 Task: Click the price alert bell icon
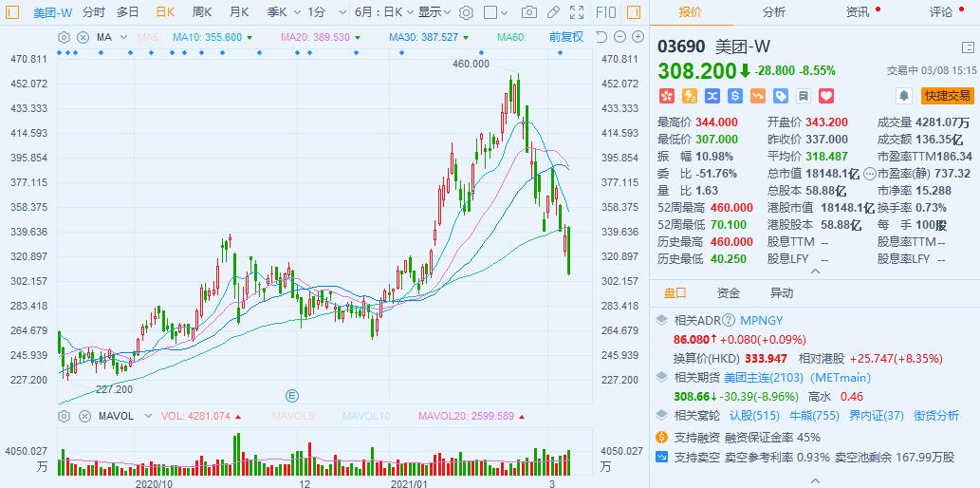click(904, 96)
